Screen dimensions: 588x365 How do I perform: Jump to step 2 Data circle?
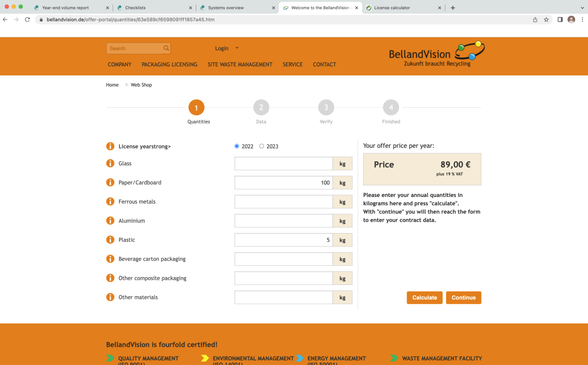pyautogui.click(x=261, y=108)
